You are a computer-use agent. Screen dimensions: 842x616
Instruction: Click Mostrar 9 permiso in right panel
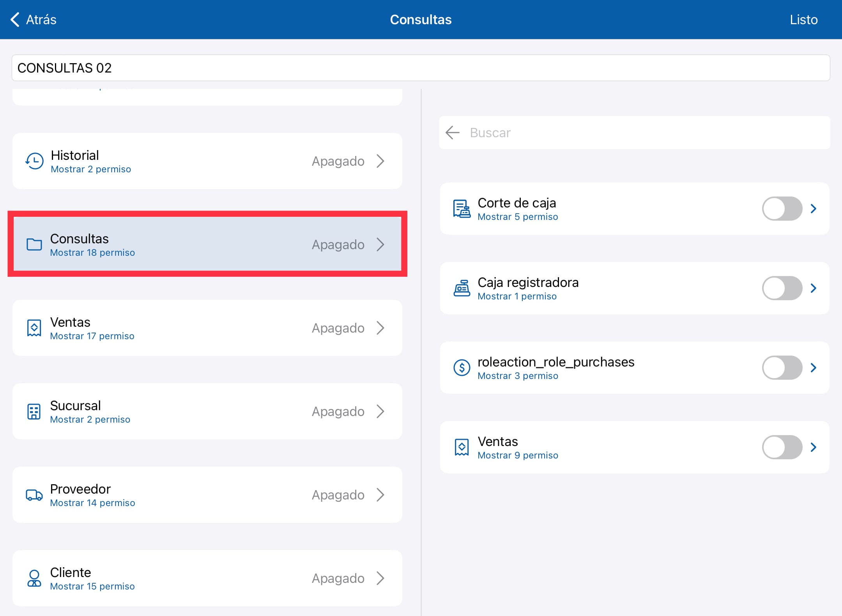tap(518, 455)
